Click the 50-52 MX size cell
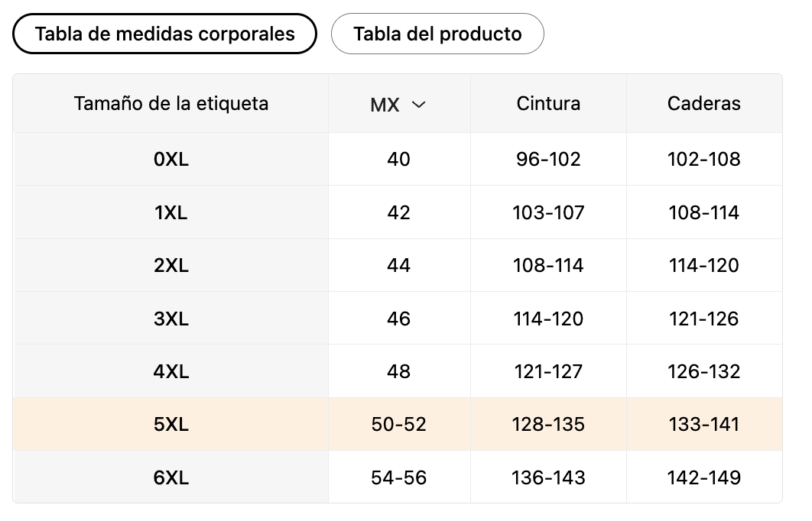 tap(398, 424)
